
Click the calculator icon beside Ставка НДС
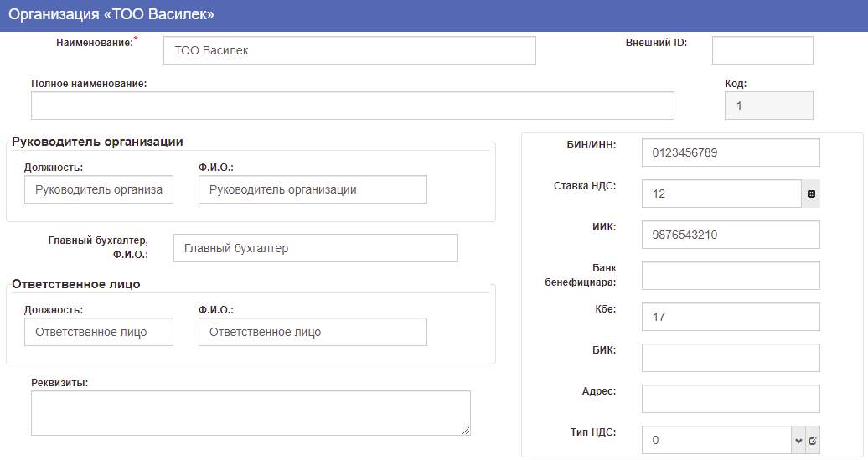click(811, 194)
